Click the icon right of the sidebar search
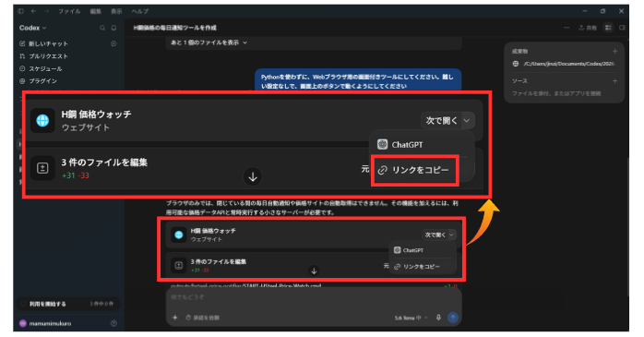The image size is (644, 337). coord(113,28)
